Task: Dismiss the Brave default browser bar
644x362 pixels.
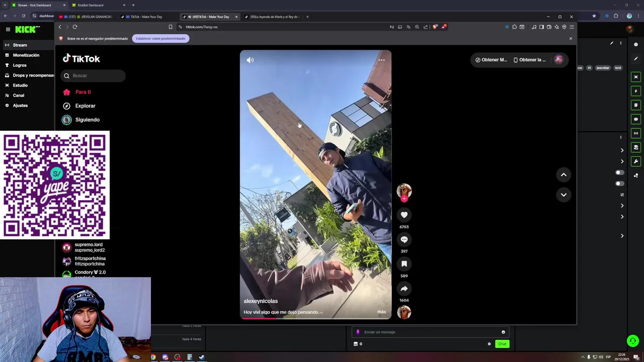Action: click(x=571, y=38)
